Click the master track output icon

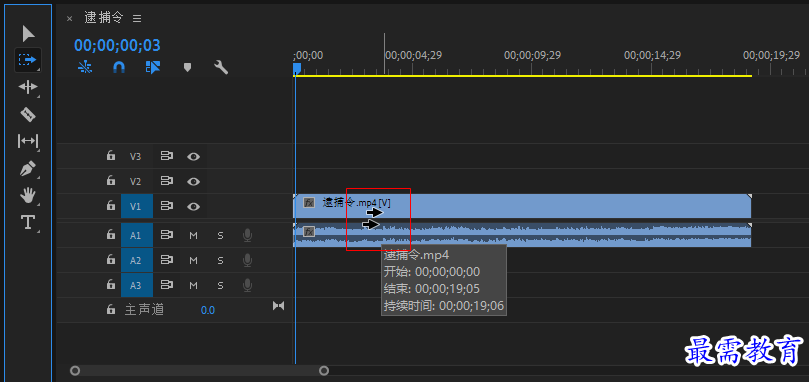(x=279, y=306)
